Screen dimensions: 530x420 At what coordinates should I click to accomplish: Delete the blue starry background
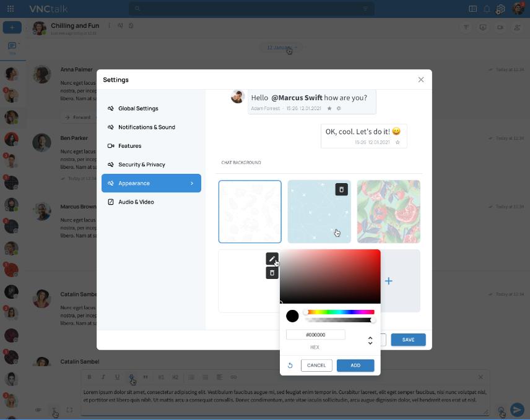point(341,189)
